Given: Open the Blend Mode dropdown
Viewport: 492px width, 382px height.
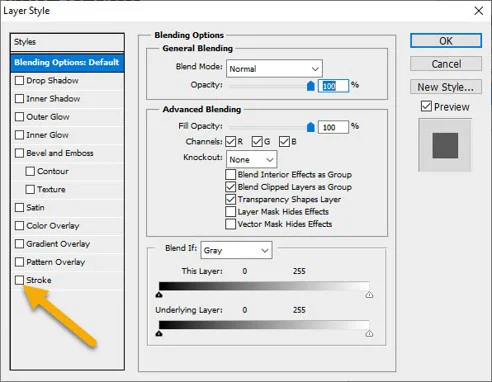Looking at the screenshot, I should [x=274, y=69].
